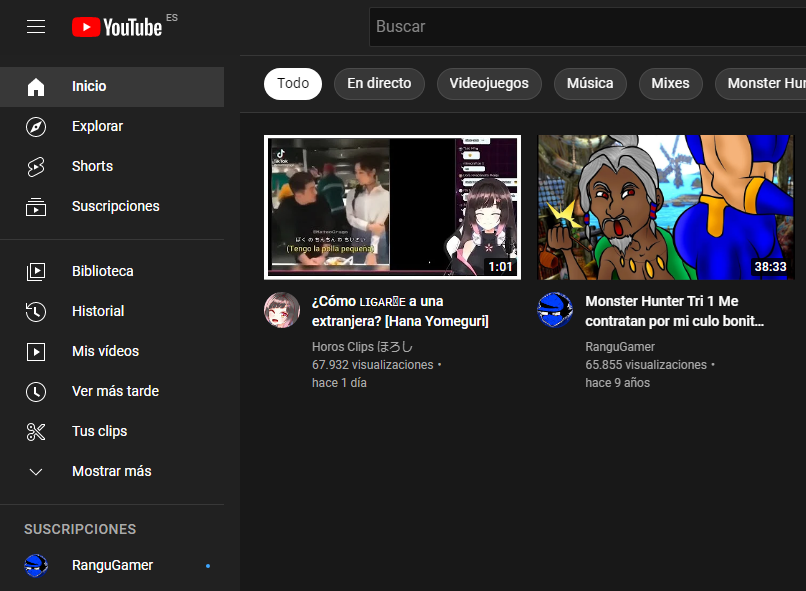
Task: Click the Mis vídeos play icon
Action: pos(36,352)
